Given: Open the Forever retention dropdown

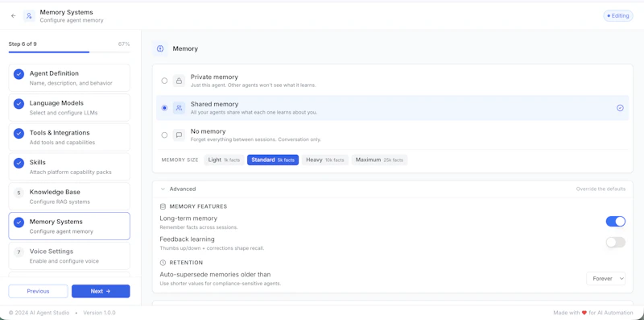Looking at the screenshot, I should click(606, 278).
